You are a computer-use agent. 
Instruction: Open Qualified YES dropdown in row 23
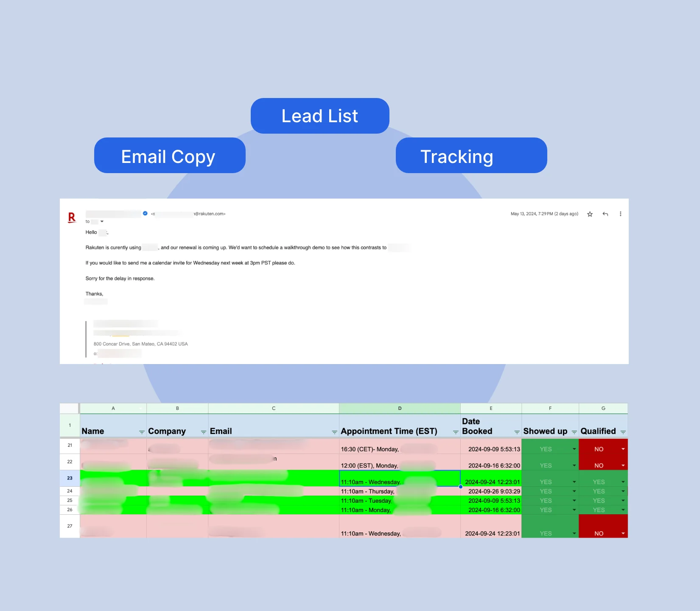pyautogui.click(x=623, y=482)
